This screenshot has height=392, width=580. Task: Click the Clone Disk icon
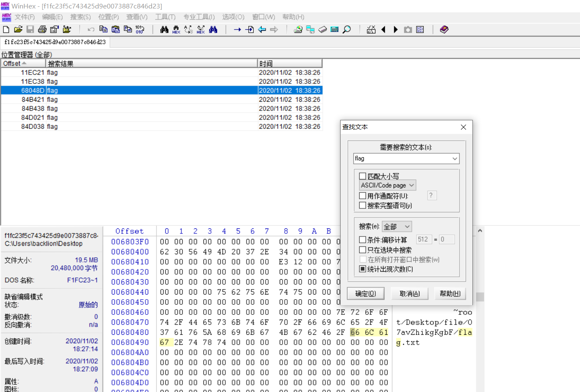(x=310, y=29)
